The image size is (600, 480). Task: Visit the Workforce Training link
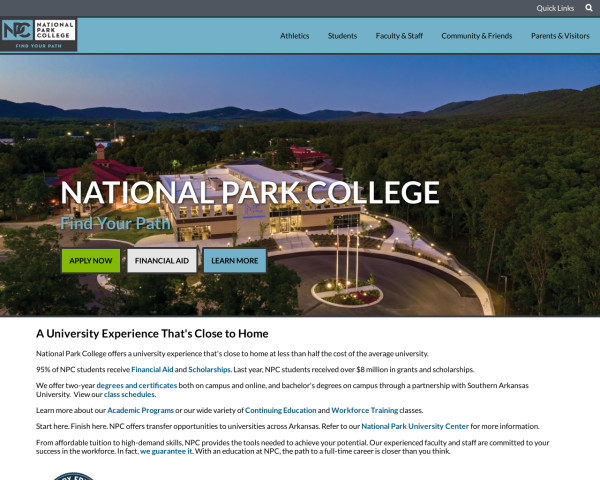point(365,410)
